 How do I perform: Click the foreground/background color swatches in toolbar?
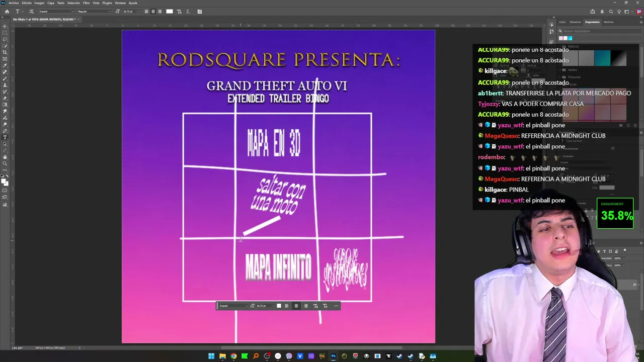click(x=5, y=182)
